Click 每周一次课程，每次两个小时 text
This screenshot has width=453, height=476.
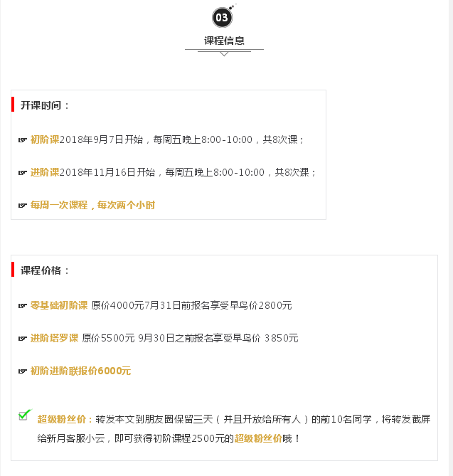(92, 205)
